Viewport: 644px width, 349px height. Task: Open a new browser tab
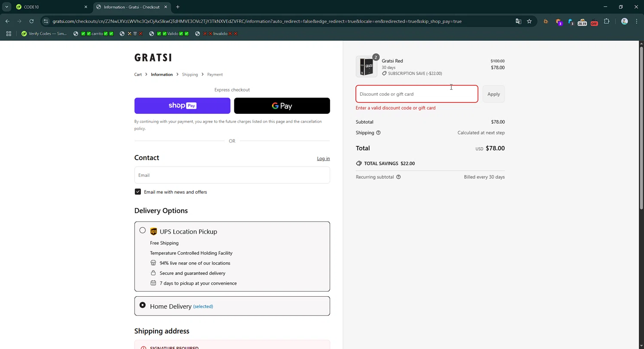178,7
